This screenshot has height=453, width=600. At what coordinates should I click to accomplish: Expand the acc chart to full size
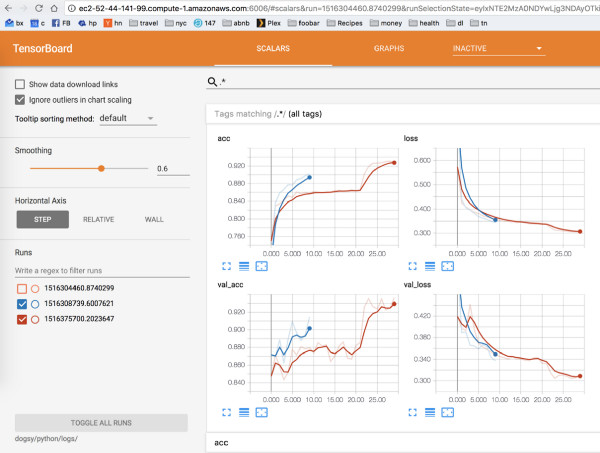click(225, 265)
